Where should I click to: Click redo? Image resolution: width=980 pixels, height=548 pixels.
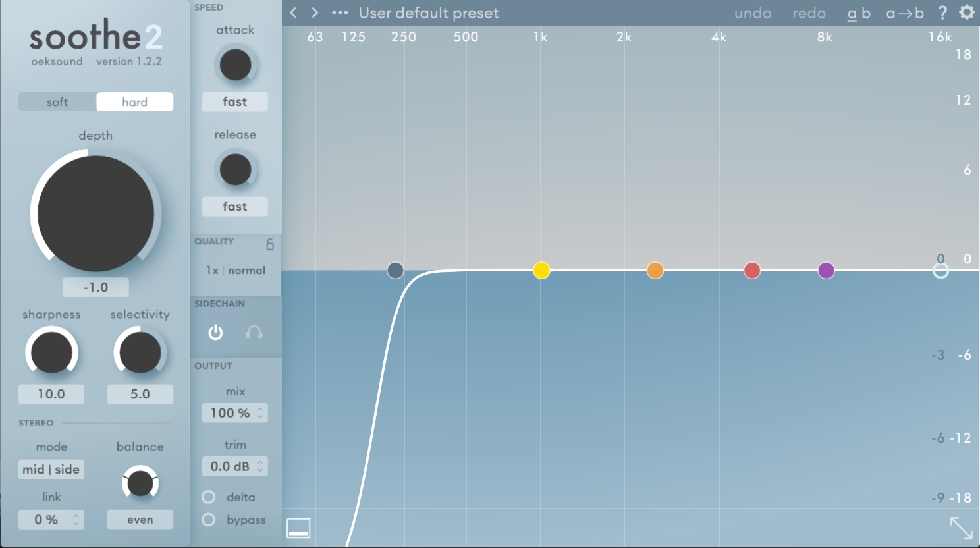click(x=809, y=13)
